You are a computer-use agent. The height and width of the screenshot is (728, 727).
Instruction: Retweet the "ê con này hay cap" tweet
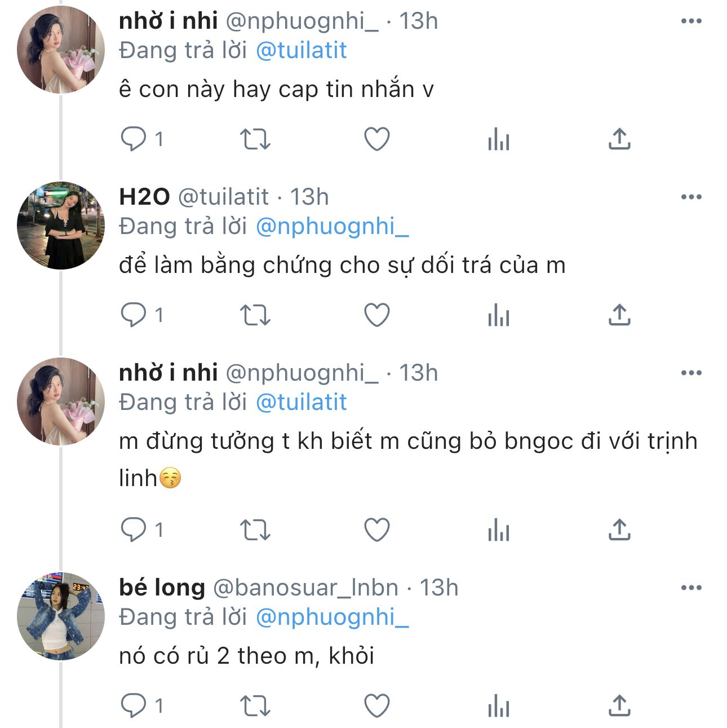point(255,139)
